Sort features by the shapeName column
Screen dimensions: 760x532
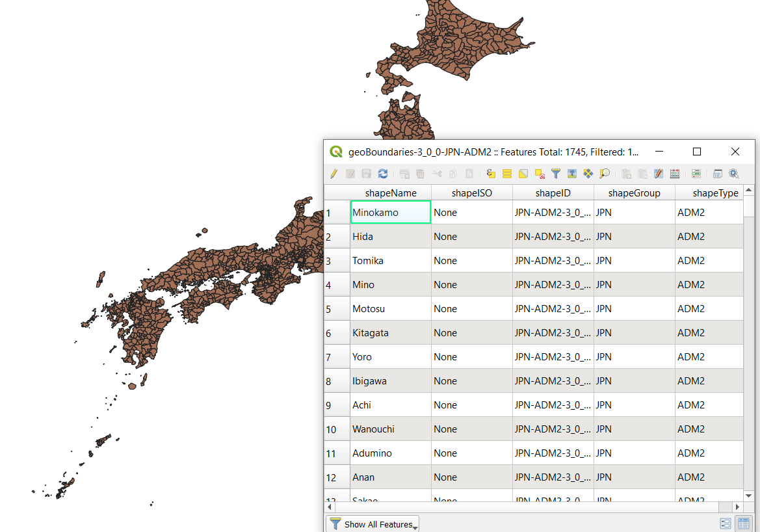(390, 193)
